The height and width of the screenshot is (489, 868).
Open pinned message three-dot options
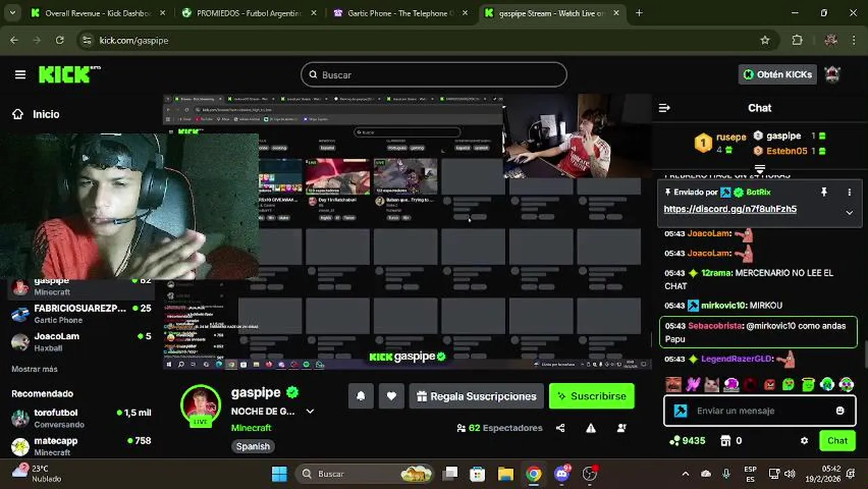[x=849, y=192]
